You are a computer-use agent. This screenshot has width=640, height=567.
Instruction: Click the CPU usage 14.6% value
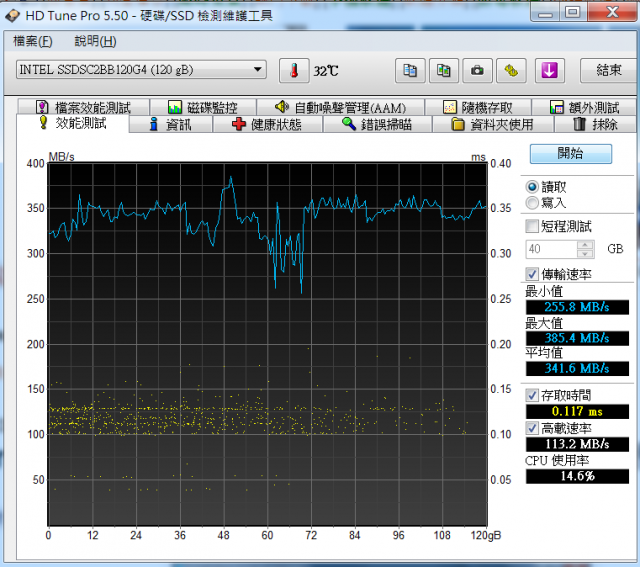point(577,476)
